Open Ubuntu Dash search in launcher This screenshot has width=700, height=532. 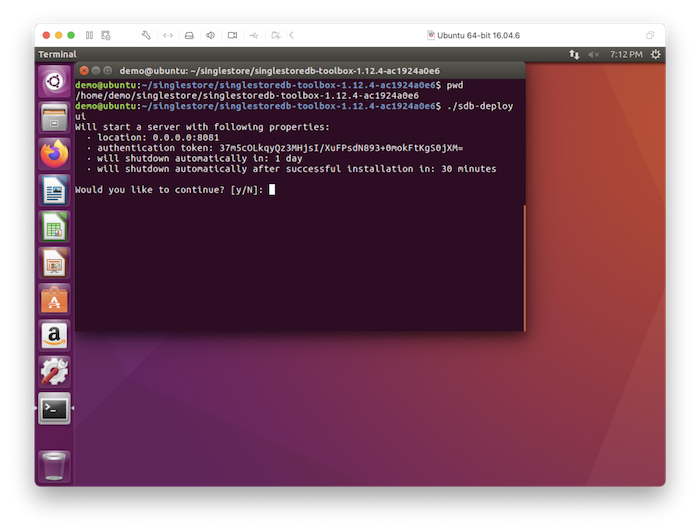coord(54,82)
